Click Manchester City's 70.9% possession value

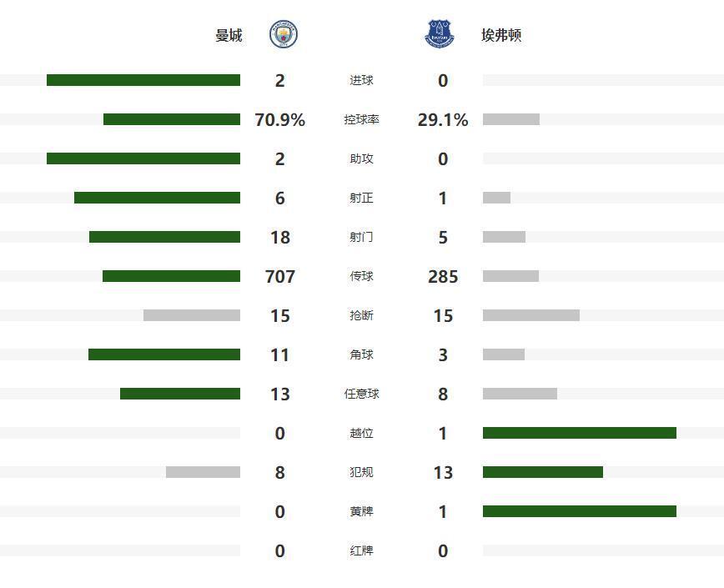(279, 120)
